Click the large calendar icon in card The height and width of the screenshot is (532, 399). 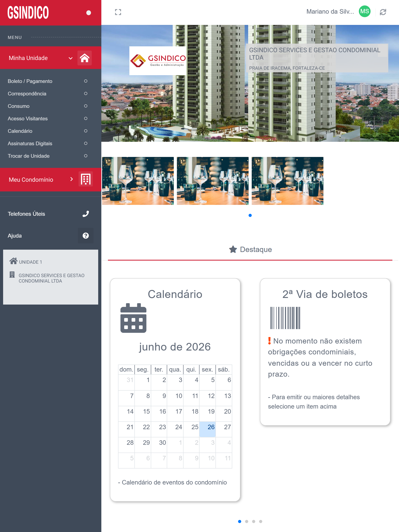[x=133, y=318]
